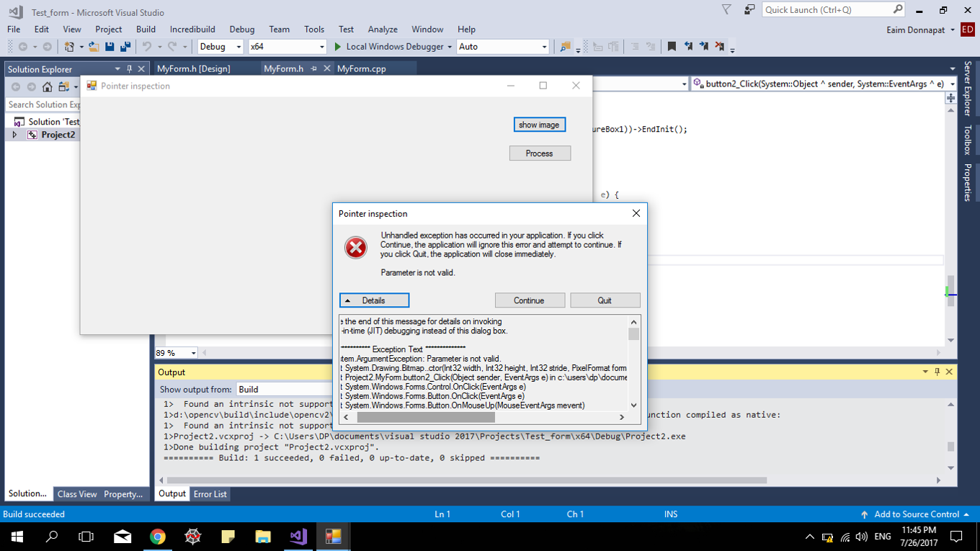This screenshot has height=551, width=980.
Task: Open the Incredibuild menu
Action: (x=192, y=30)
